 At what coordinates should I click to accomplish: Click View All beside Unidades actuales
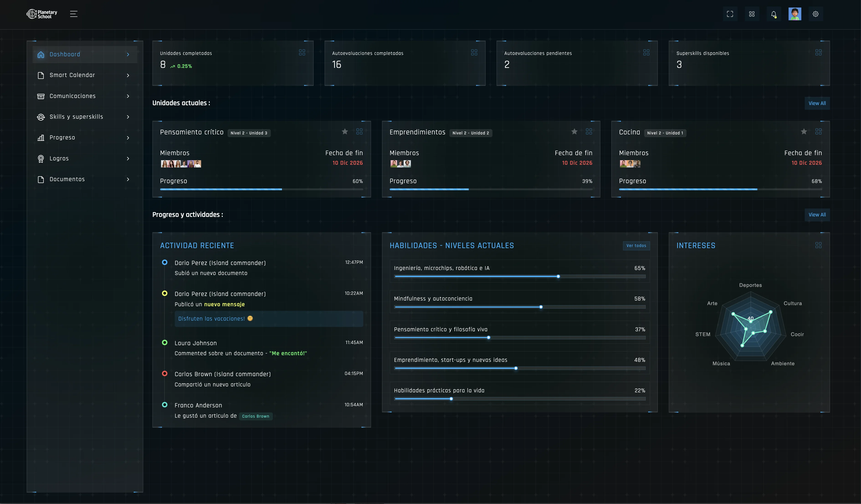point(817,103)
